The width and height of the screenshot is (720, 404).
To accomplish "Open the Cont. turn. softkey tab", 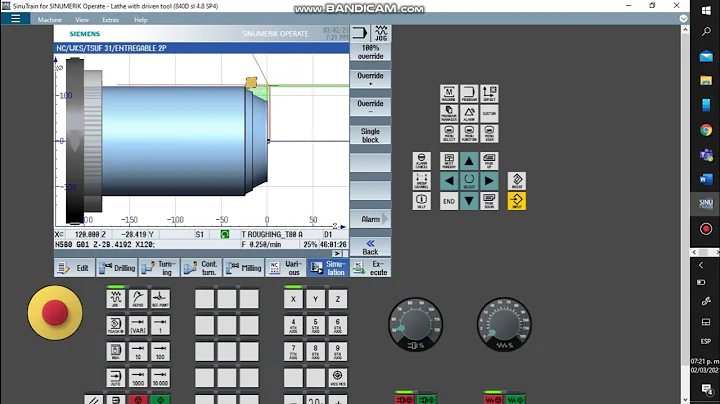I will pos(202,268).
